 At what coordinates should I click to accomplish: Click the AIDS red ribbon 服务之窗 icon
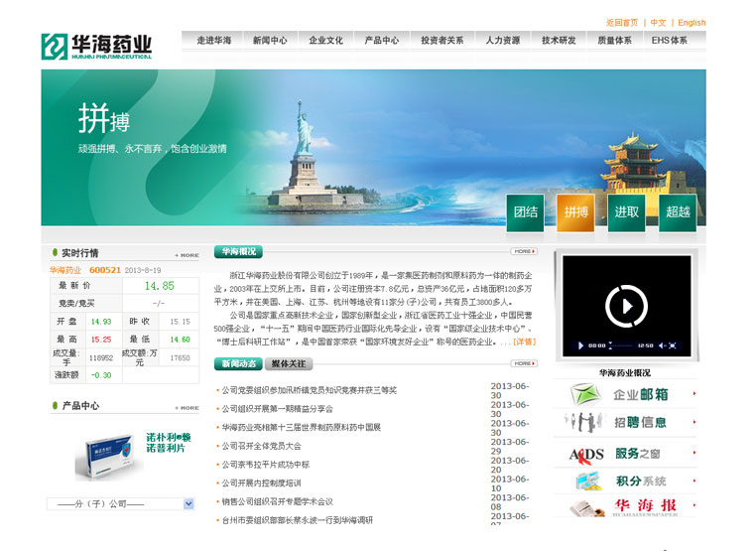coord(586,454)
